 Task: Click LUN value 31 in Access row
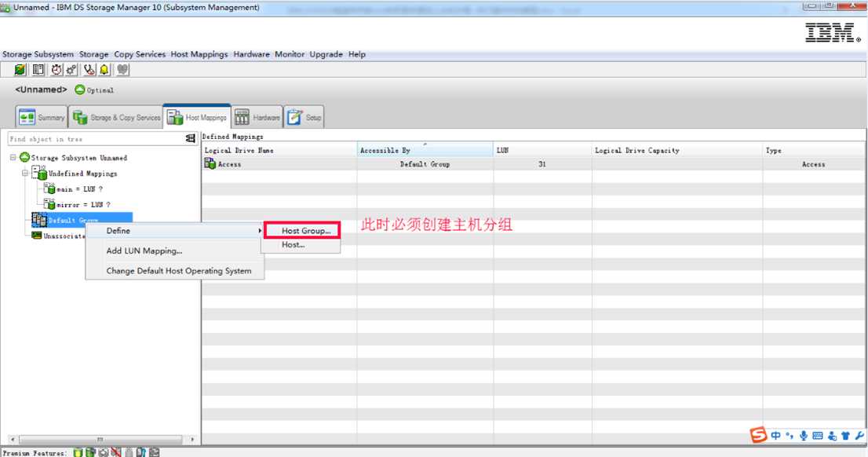coord(542,165)
